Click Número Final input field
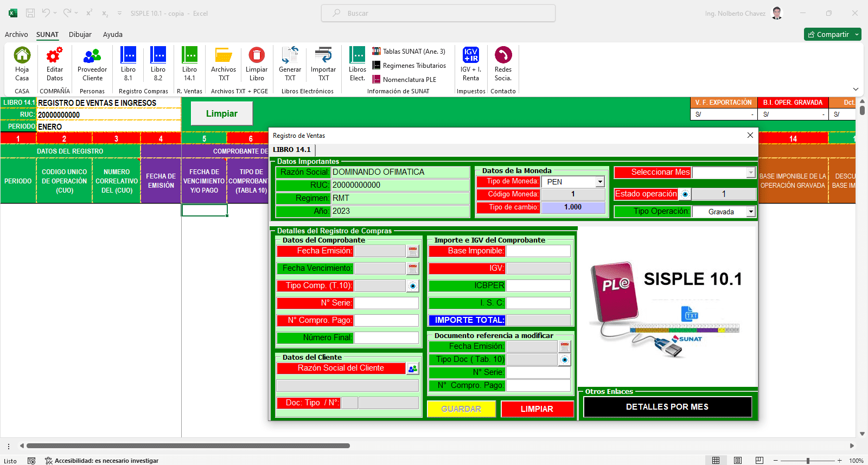The height and width of the screenshot is (465, 868). pyautogui.click(x=386, y=338)
